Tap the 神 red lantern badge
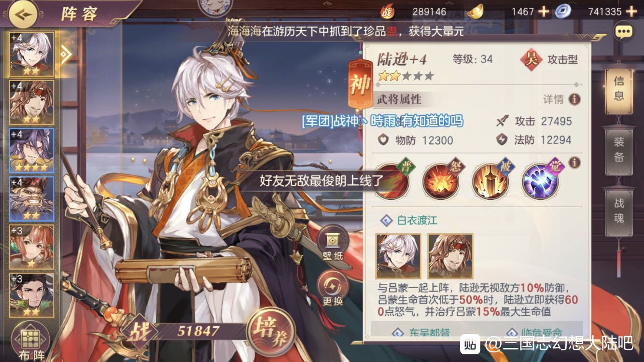The image size is (644, 362). point(360,84)
